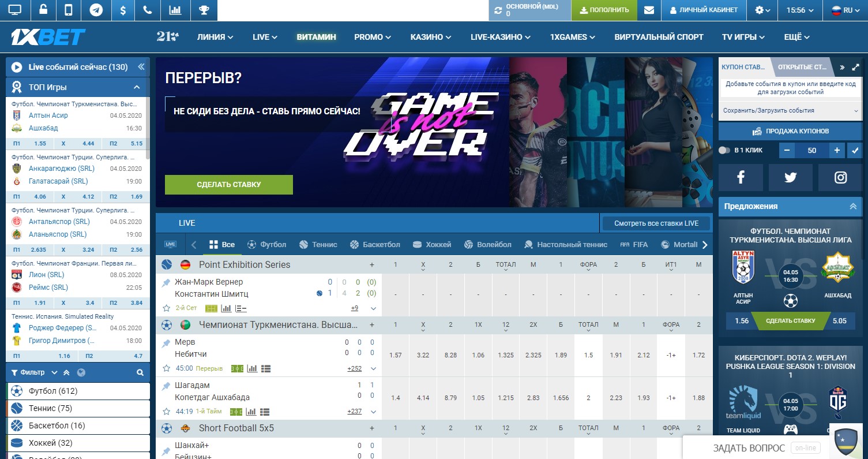Open the Facebook social page

[x=741, y=178]
